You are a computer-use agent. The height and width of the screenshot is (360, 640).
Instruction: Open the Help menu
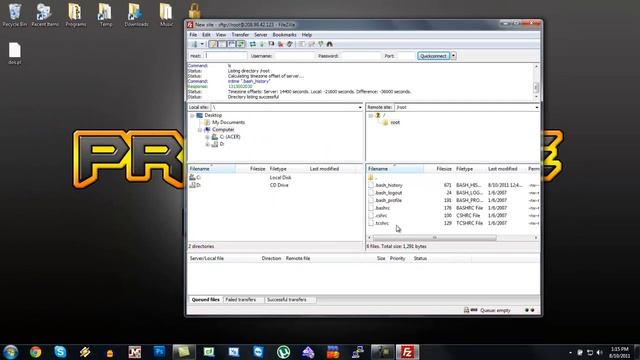[x=307, y=35]
